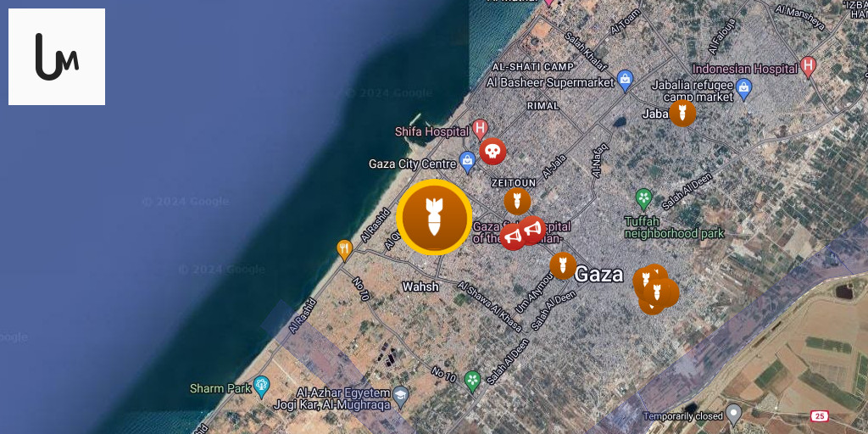Click the Indonesian Hospital H pin
Viewport: 868px width, 434px height.
tap(809, 67)
